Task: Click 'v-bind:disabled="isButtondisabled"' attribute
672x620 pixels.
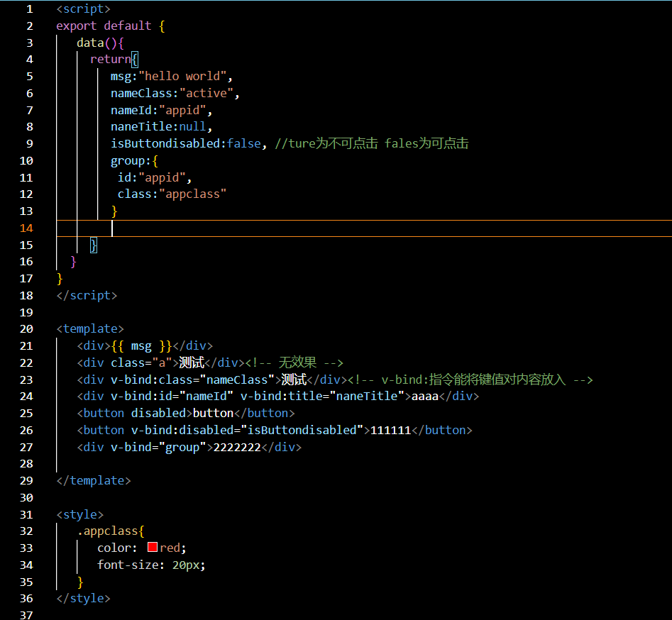Action: 247,430
